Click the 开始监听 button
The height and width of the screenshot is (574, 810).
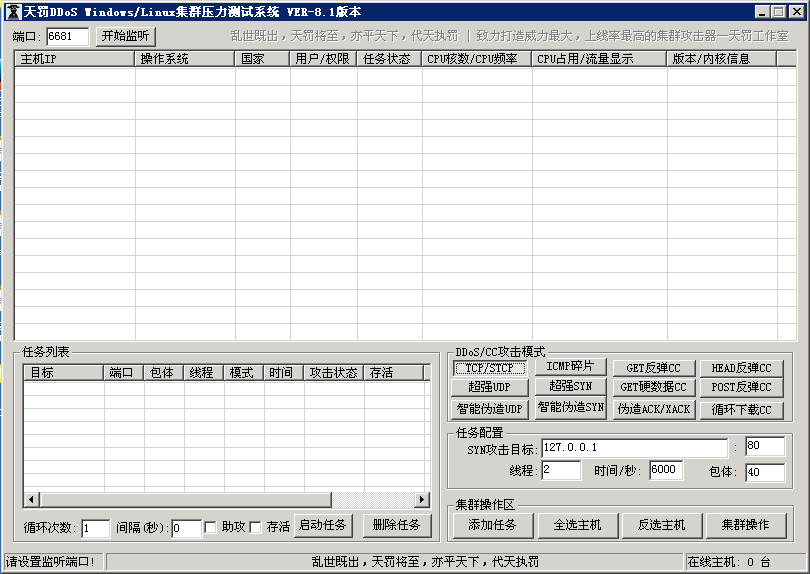click(126, 36)
